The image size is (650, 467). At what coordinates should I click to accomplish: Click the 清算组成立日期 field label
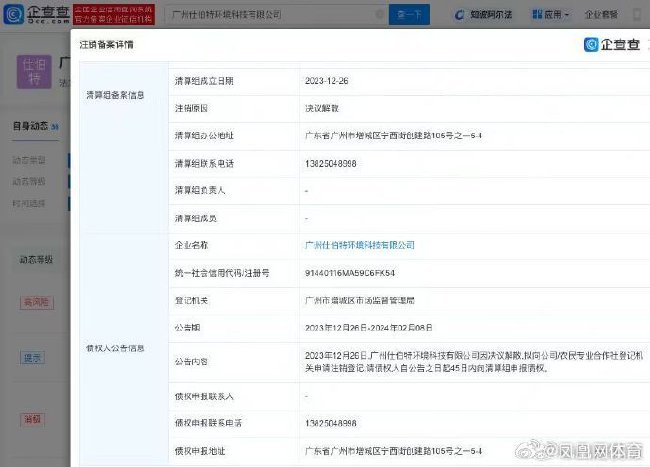pos(204,81)
